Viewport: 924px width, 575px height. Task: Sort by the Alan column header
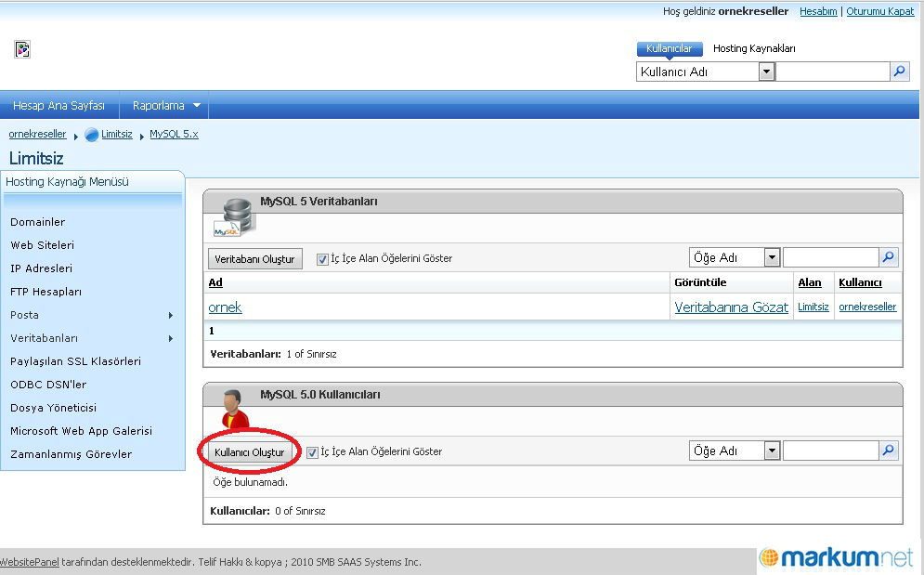(810, 282)
